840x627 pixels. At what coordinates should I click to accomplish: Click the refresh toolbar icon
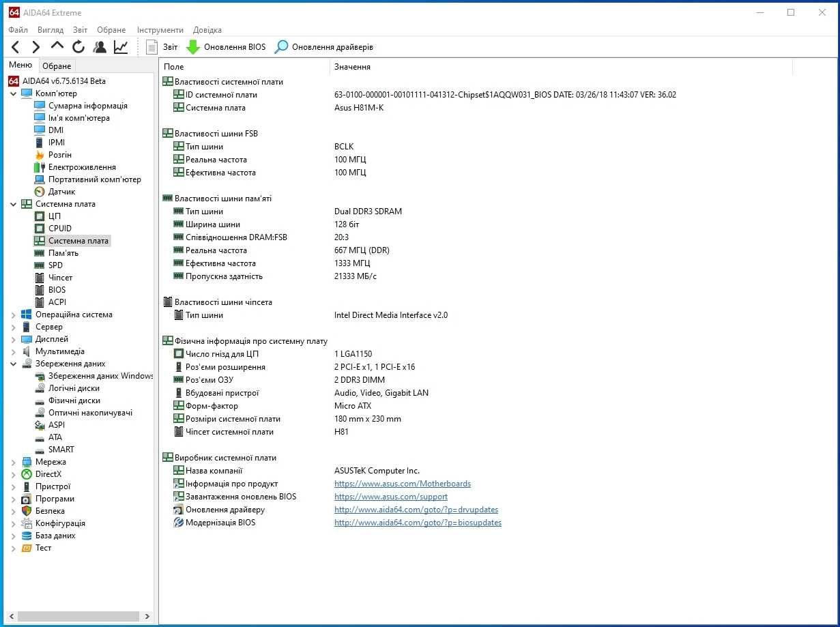pyautogui.click(x=78, y=47)
